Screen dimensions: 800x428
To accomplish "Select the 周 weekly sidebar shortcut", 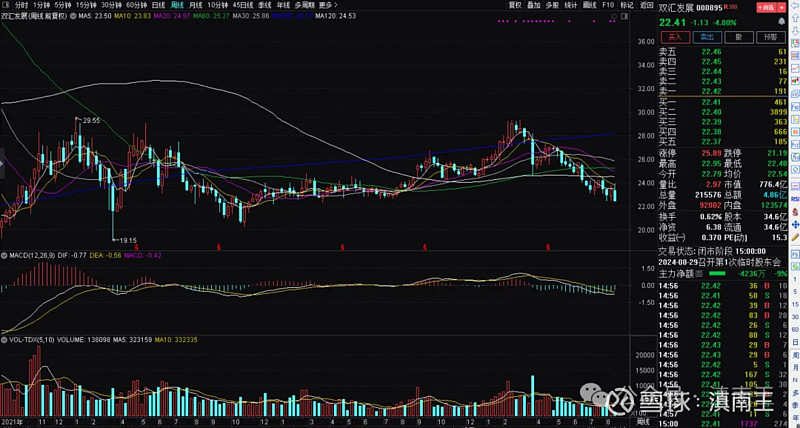I will click(x=794, y=356).
